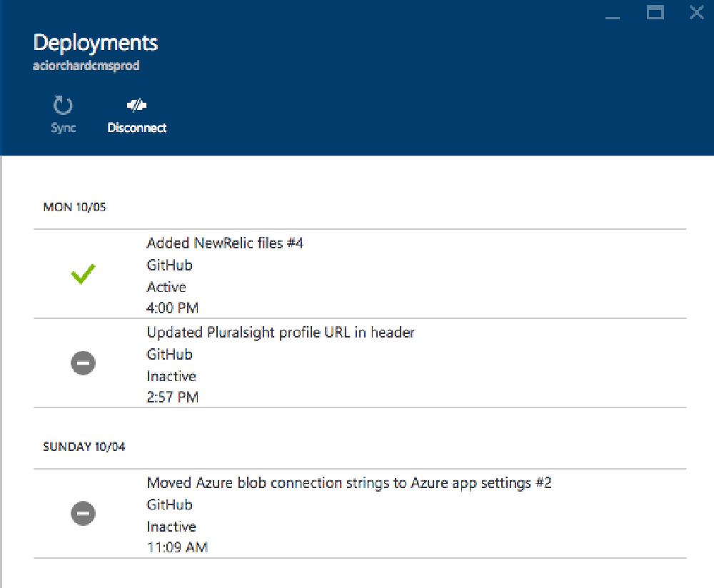Viewport: 714px width, 588px height.
Task: Click the inactive icon beside Updated Pluralsight profile
Action: tap(84, 363)
